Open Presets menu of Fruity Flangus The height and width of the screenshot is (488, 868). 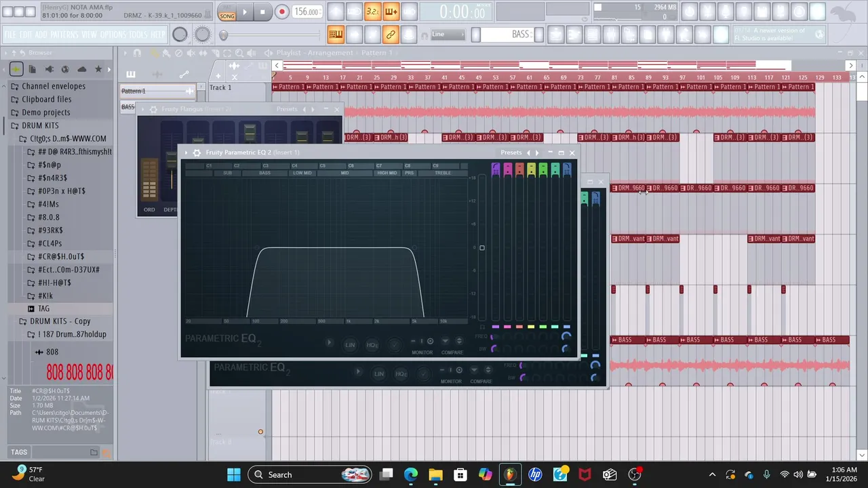287,109
